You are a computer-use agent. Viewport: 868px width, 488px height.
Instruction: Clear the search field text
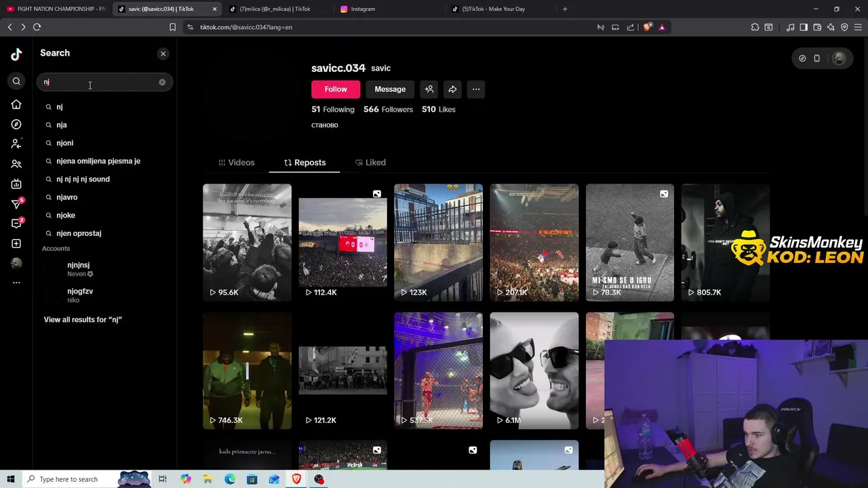[162, 82]
